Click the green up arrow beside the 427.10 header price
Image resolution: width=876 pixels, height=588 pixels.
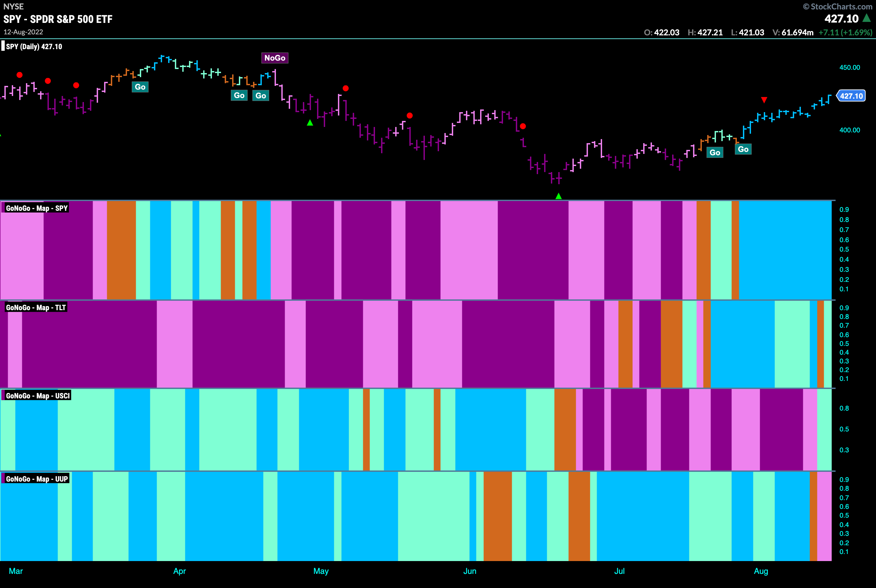point(867,18)
